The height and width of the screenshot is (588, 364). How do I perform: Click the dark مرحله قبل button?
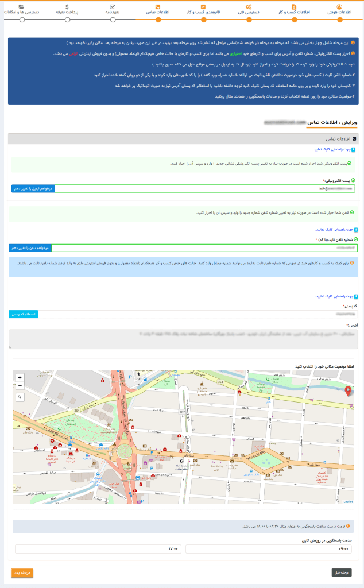click(x=342, y=572)
